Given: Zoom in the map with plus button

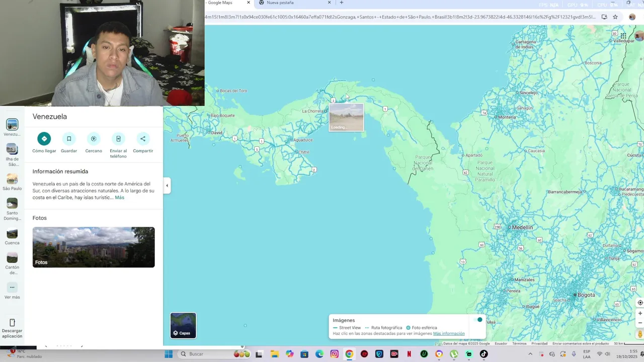Looking at the screenshot, I should point(640,313).
